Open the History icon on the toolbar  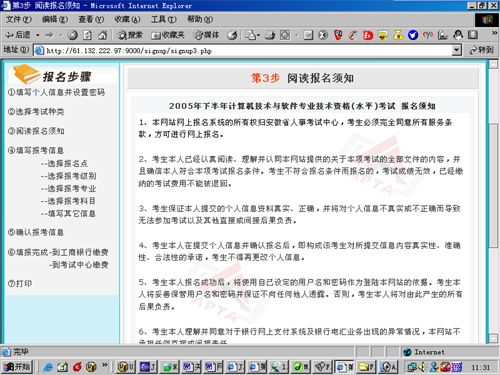coord(232,35)
